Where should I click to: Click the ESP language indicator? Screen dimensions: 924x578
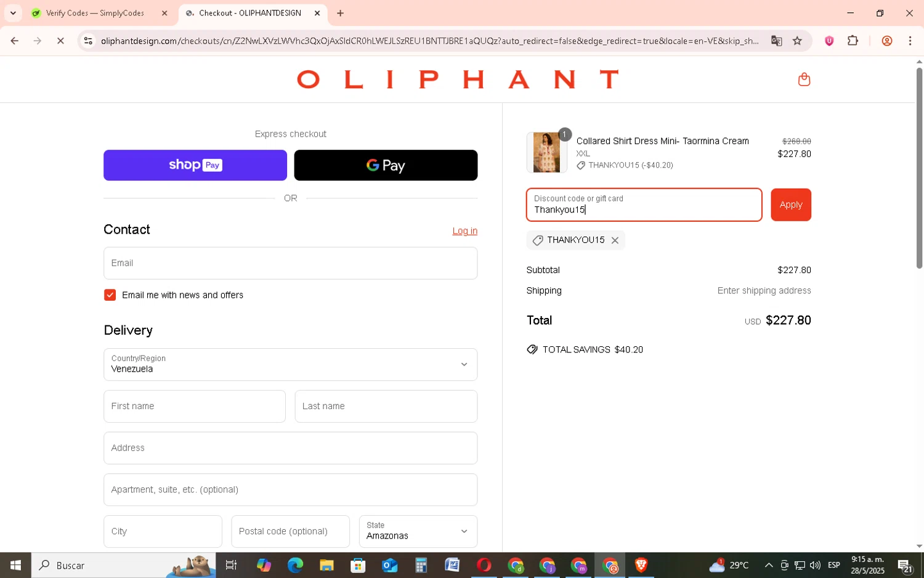834,565
